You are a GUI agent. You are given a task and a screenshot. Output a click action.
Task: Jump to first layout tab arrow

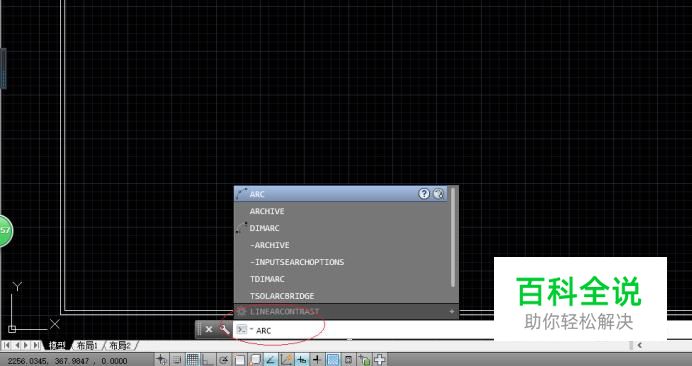[8, 345]
